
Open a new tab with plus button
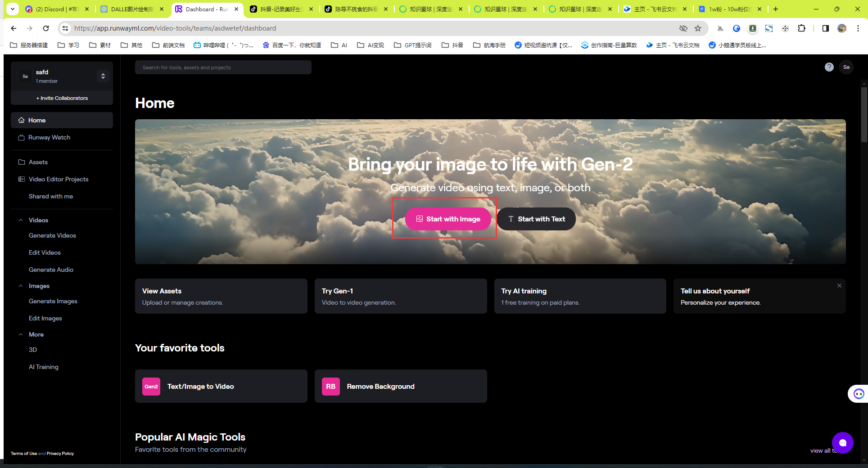776,9
